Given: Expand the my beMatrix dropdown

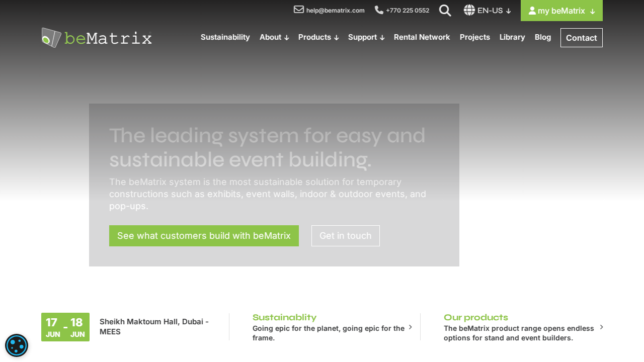Looking at the screenshot, I should click(x=561, y=11).
